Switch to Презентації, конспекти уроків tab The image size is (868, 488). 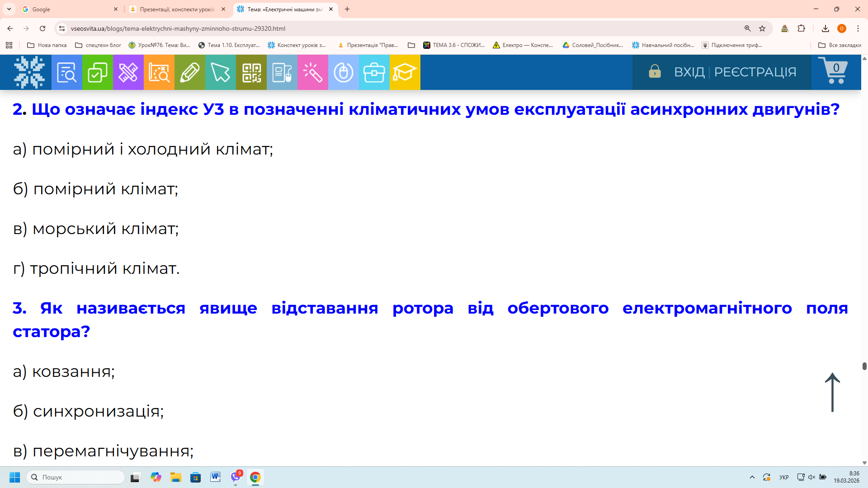point(176,9)
